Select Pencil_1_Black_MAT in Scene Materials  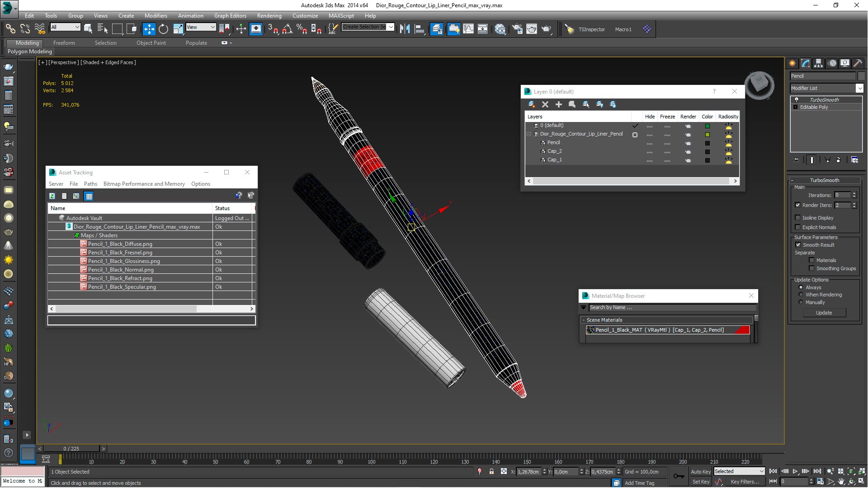pos(668,330)
